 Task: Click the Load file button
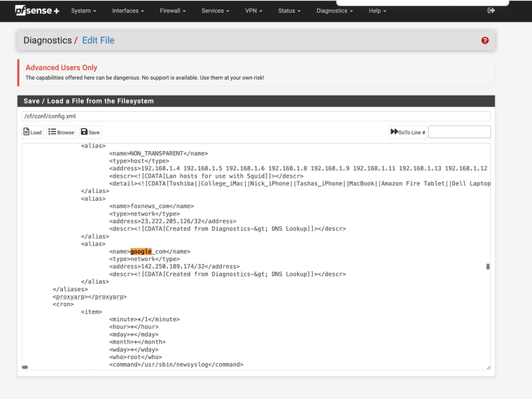33,132
